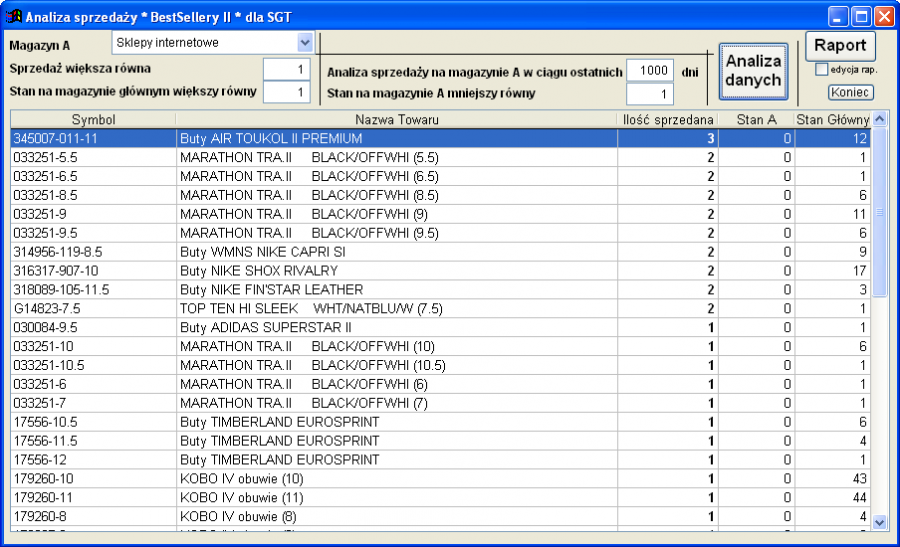
Task: Click Stan Główny value 17
Action: (859, 271)
